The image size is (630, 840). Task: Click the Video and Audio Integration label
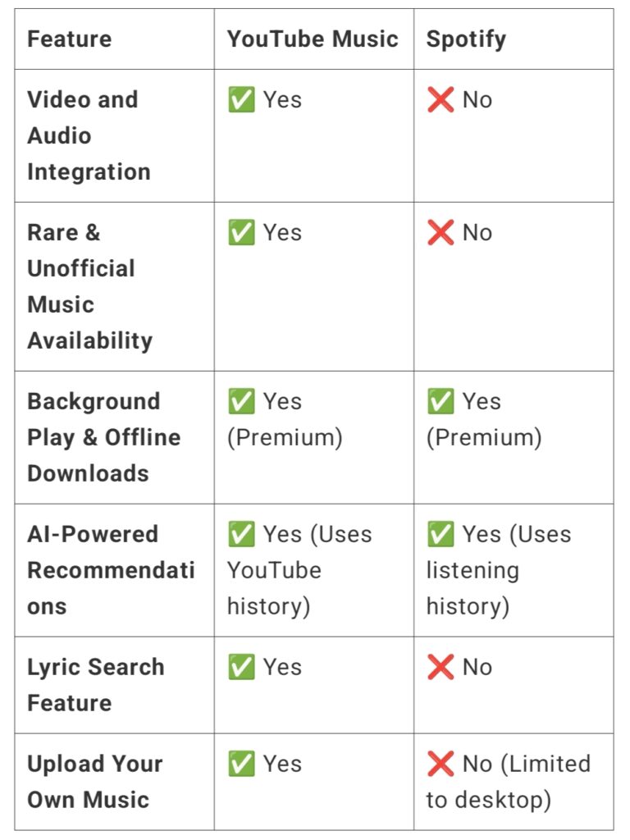click(89, 135)
